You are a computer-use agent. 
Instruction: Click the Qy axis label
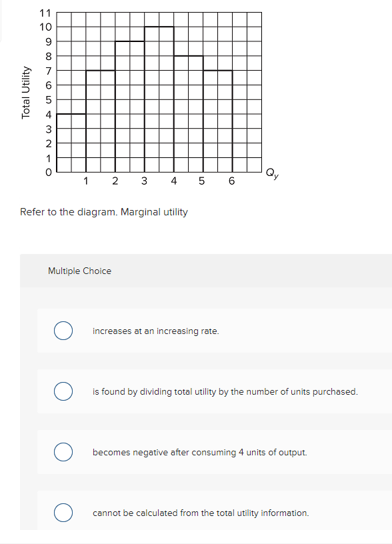coord(271,173)
